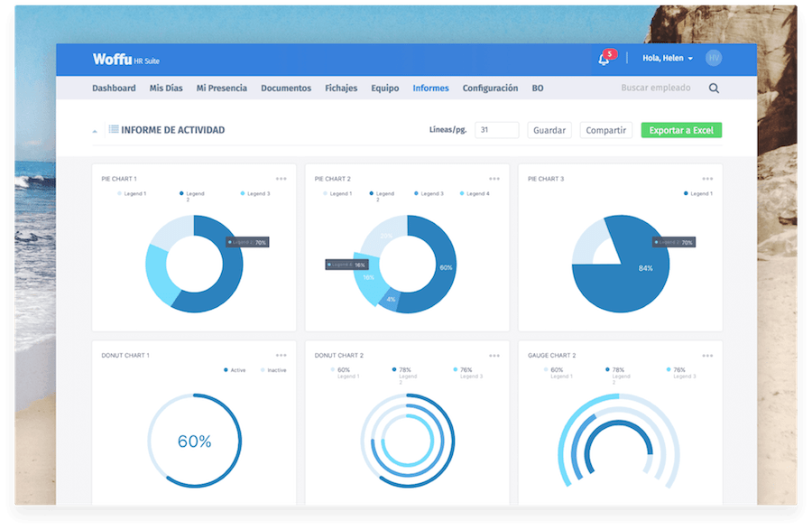The width and height of the screenshot is (812, 530).
Task: Switch to the Fichajes tab
Action: tap(341, 88)
